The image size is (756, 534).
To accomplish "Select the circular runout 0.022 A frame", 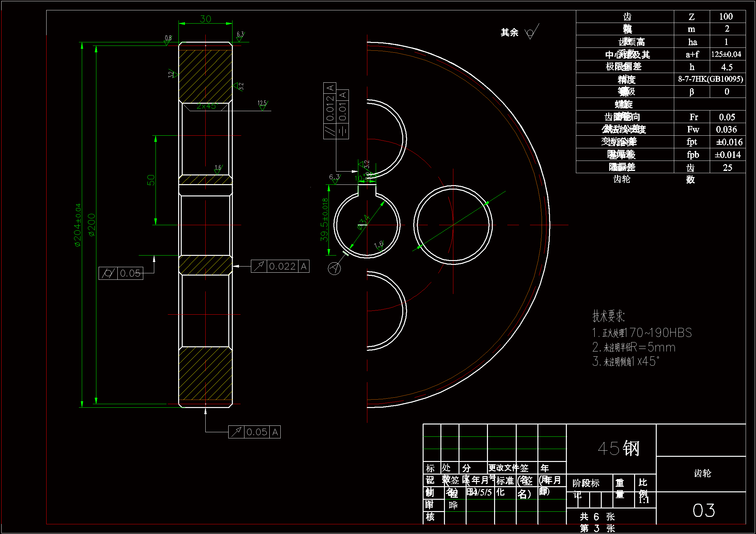I will point(280,266).
